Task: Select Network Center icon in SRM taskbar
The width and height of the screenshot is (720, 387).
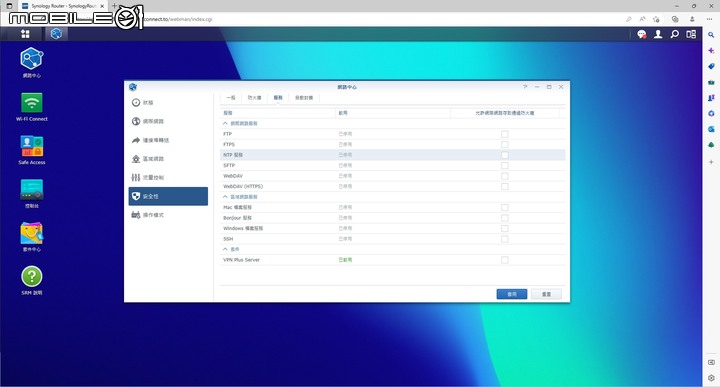Action: point(56,34)
